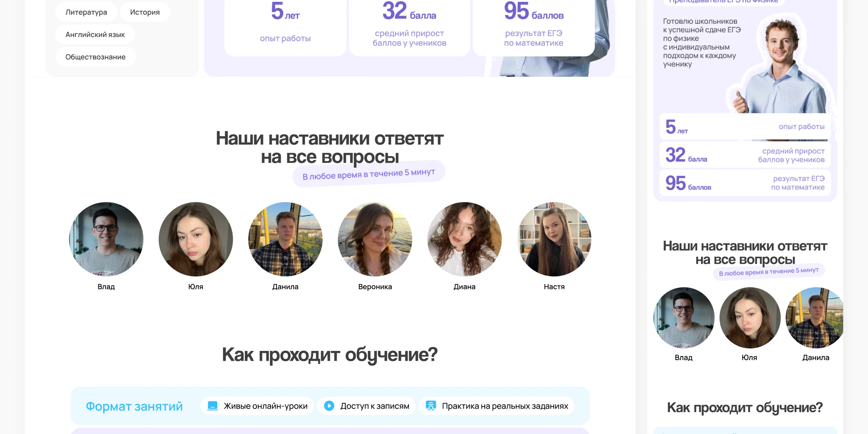Click the «Английский язык» subject chip
This screenshot has width=868, height=434.
pos(95,34)
